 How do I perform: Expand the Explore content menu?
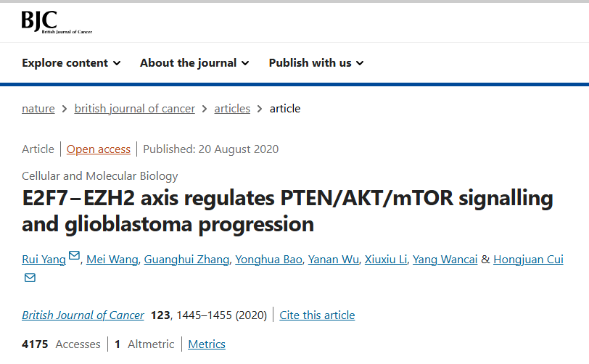[x=71, y=63]
